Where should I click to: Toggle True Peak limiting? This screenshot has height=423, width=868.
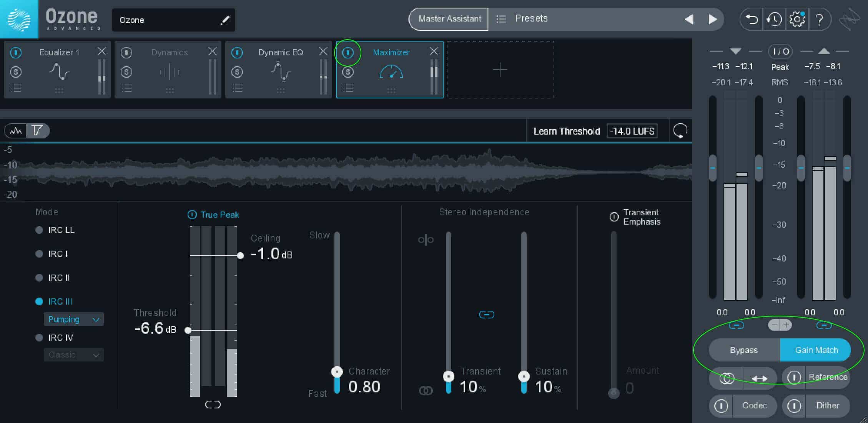192,215
